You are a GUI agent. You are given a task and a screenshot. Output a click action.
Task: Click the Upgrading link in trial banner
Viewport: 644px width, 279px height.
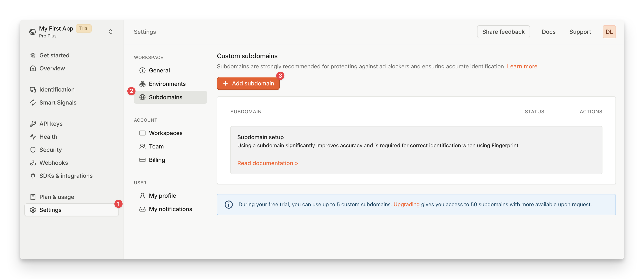coord(407,204)
